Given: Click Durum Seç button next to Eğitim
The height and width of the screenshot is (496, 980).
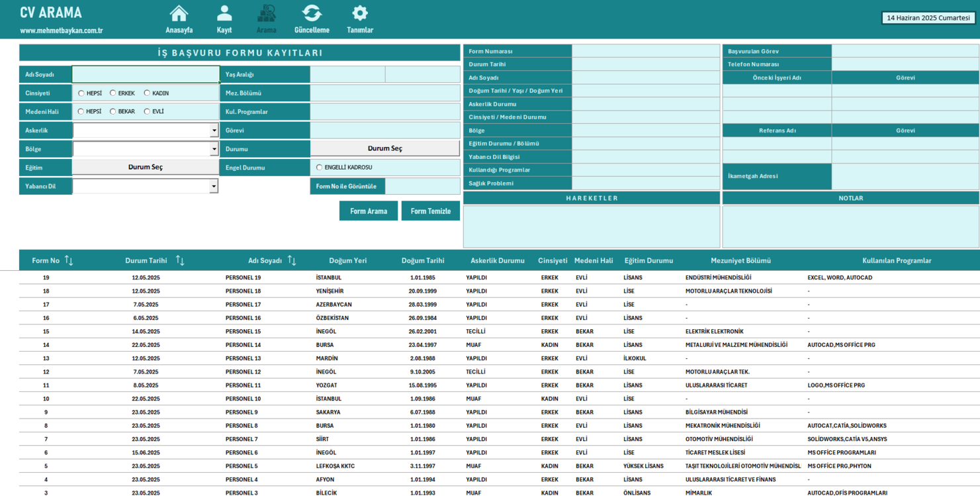Looking at the screenshot, I should tap(146, 168).
